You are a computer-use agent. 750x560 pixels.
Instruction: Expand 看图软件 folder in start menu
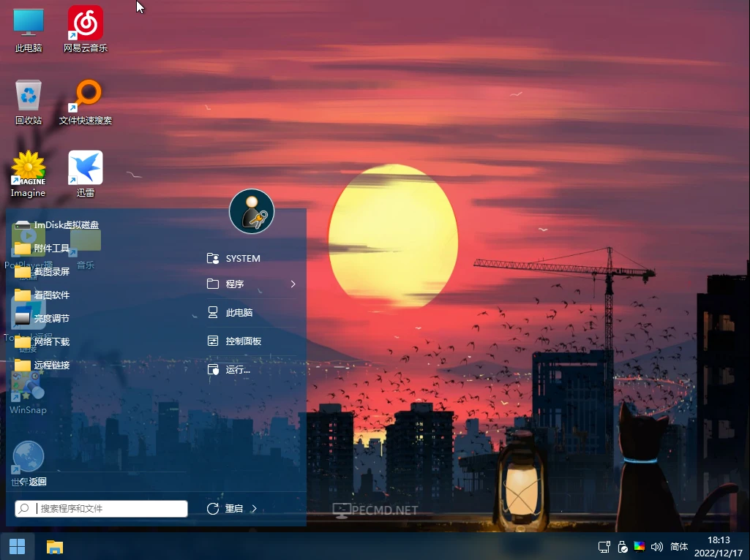click(x=42, y=295)
